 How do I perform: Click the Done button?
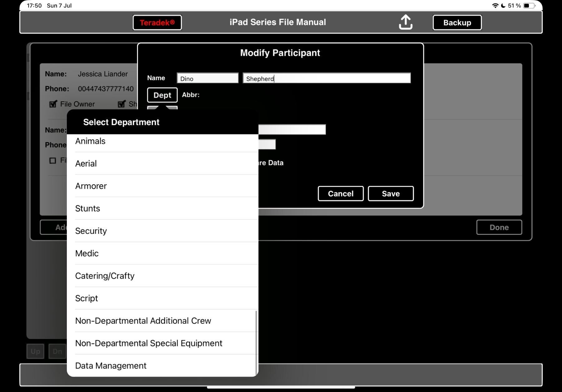click(x=499, y=227)
